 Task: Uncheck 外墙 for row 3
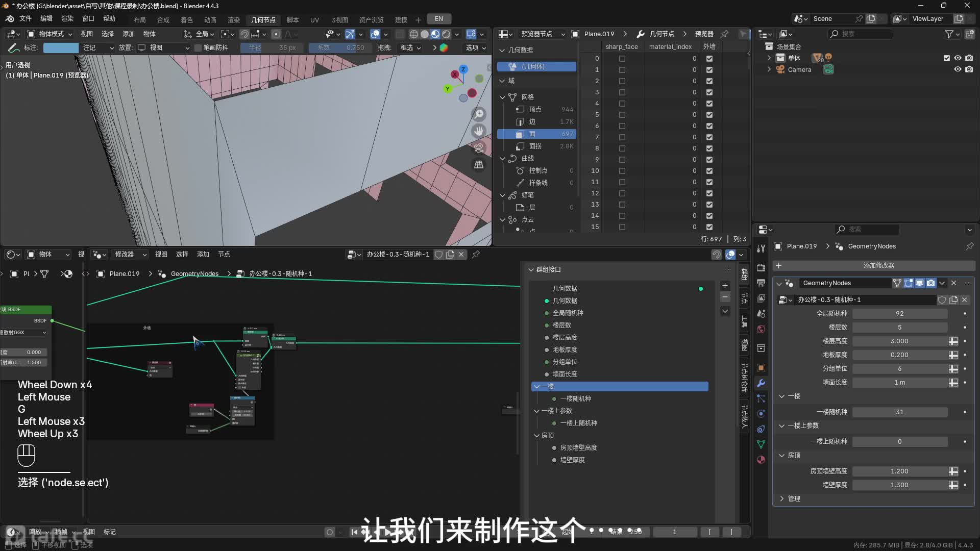point(709,92)
